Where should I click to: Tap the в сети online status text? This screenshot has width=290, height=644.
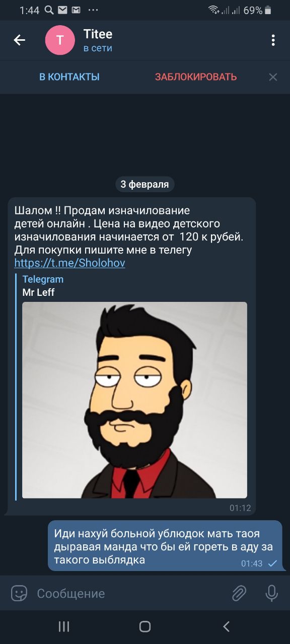click(x=98, y=48)
